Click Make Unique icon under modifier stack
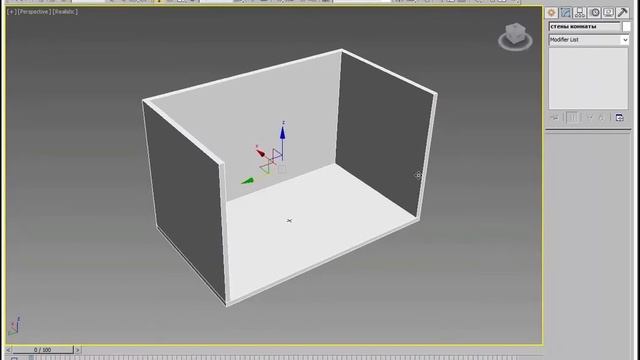 pyautogui.click(x=589, y=118)
